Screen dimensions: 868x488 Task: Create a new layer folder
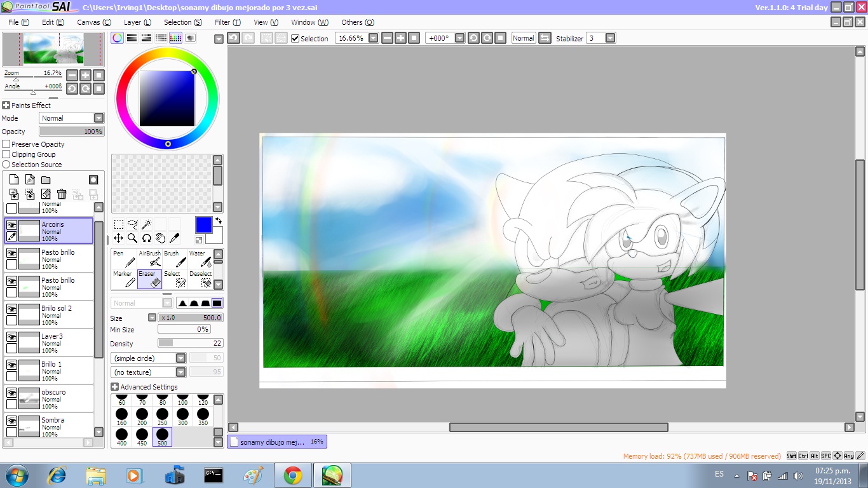(x=46, y=180)
